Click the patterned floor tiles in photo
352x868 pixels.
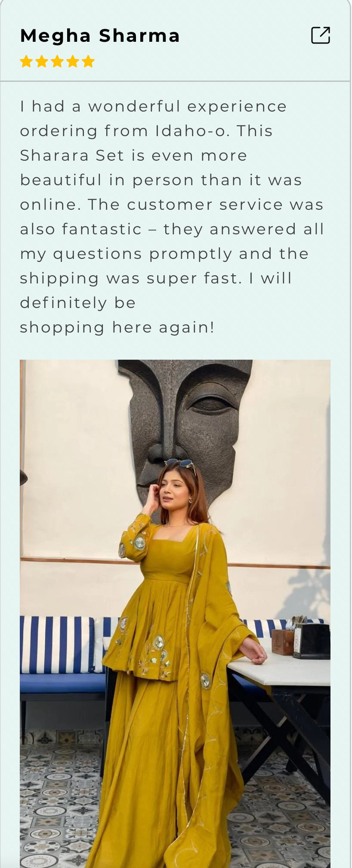click(x=56, y=797)
